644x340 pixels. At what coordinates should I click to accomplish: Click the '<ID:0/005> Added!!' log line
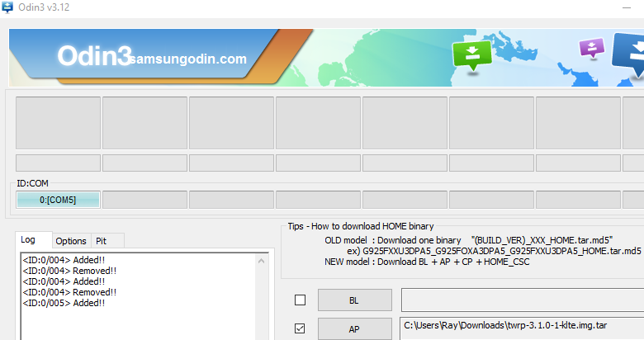(64, 303)
